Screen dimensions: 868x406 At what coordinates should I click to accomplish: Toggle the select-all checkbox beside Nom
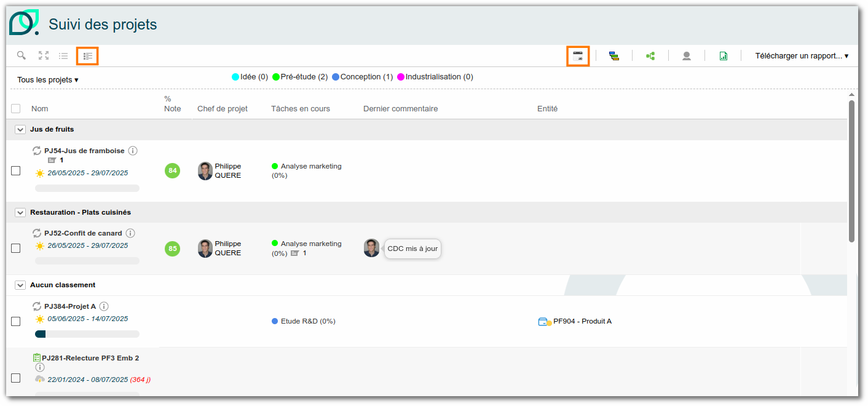[16, 109]
